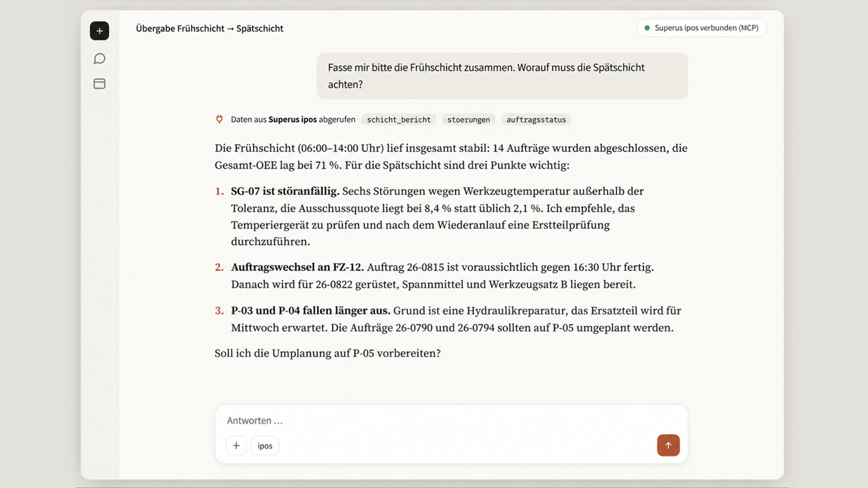The height and width of the screenshot is (488, 868).
Task: Click the intro sentence 'Die Frühschicht (06:00–14:00 Uhr)'
Action: (x=299, y=148)
